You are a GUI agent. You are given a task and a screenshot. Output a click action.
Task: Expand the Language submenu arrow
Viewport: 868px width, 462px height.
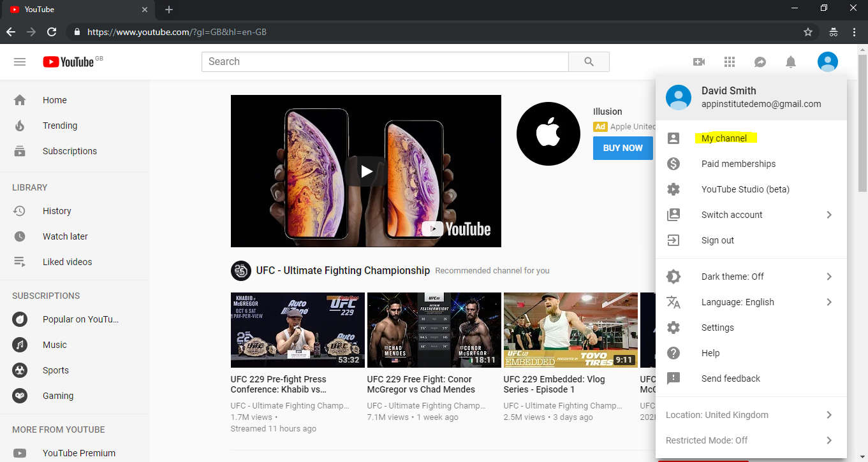pos(829,302)
